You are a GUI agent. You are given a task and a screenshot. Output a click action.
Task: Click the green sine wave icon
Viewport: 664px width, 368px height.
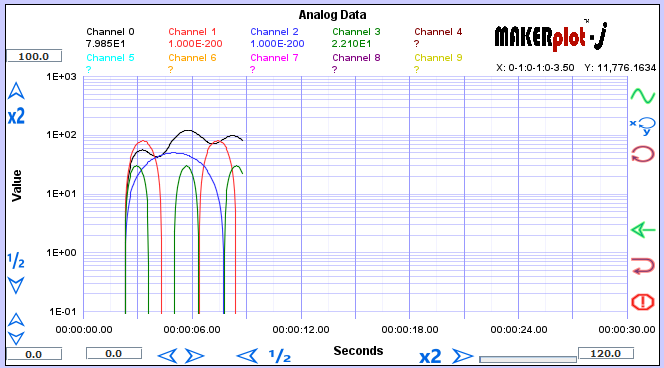pyautogui.click(x=643, y=96)
